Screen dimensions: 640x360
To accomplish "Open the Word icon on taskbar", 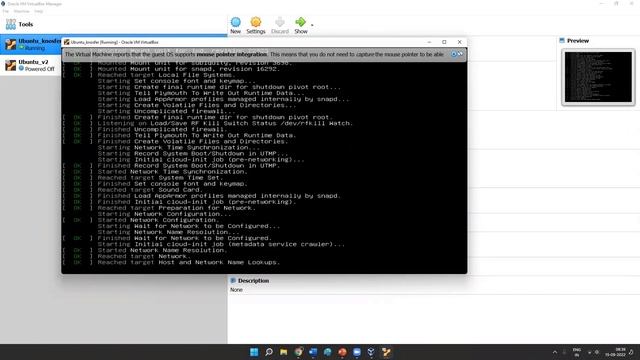I will click(313, 352).
